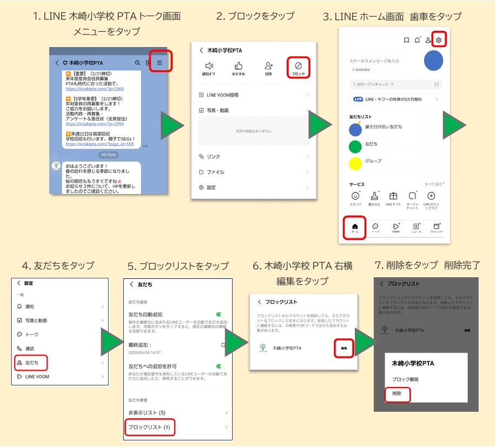This screenshot has height=448, width=496.
Task: Expand the chat menu 設定 row chevron
Action: point(307,188)
